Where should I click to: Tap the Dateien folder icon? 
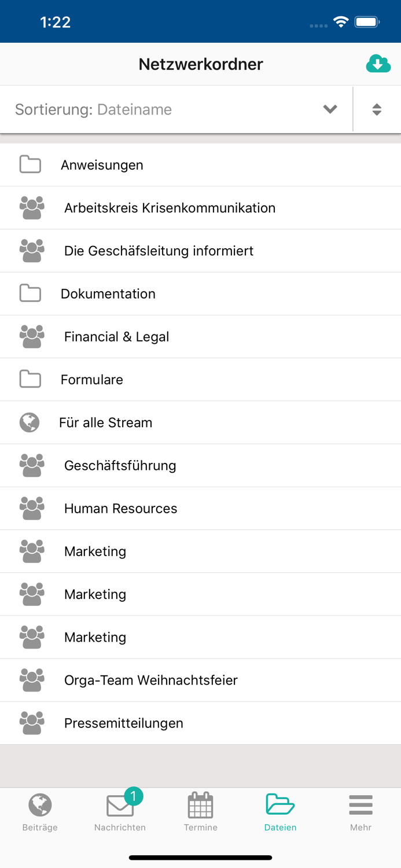[x=280, y=804]
